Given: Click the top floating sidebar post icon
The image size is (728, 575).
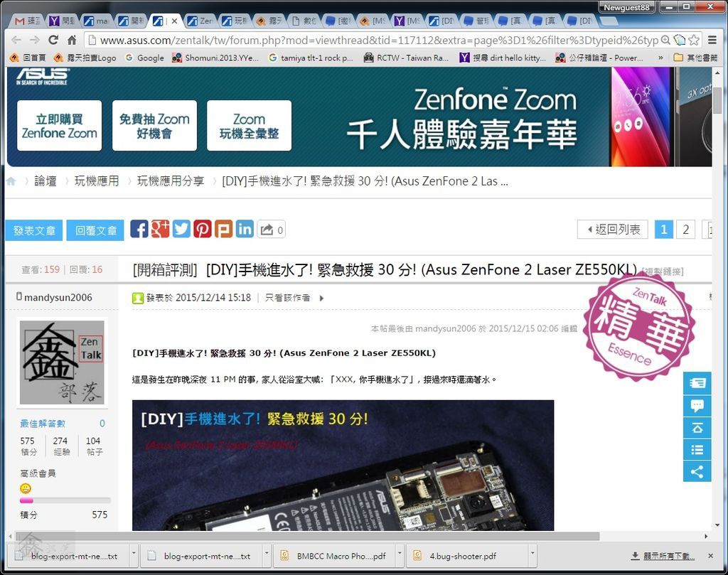Looking at the screenshot, I should tap(697, 383).
